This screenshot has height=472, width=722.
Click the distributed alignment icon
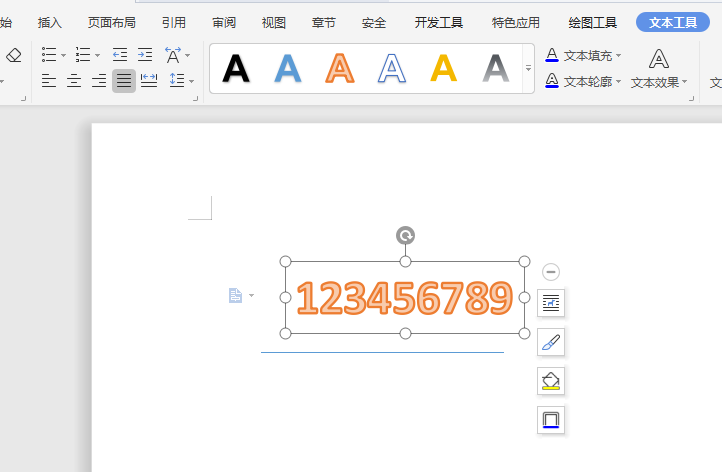click(149, 81)
